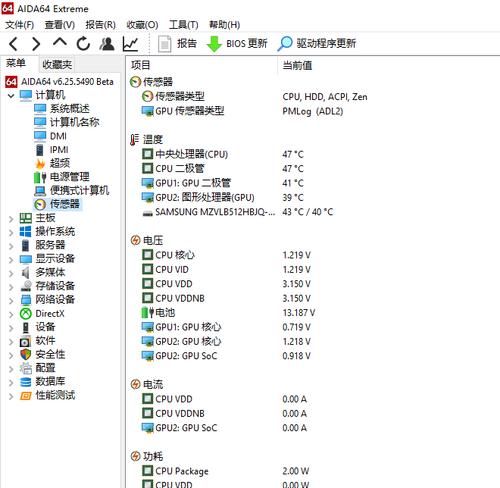Expand the 操作系统 tree node
Screen dimensions: 500x488
11,232
